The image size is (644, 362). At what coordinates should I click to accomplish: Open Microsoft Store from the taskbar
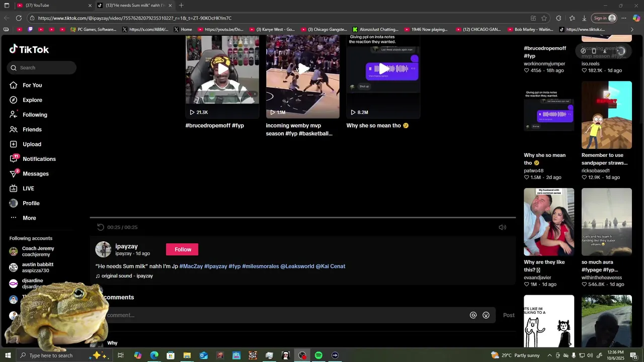[171, 355]
